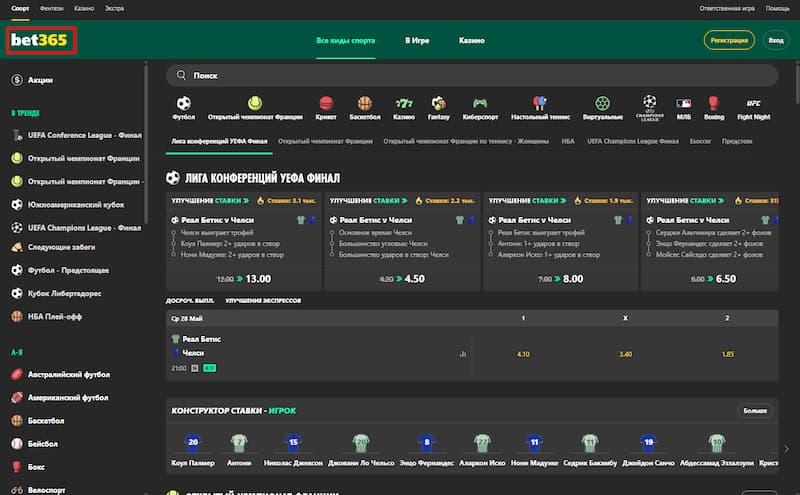The width and height of the screenshot is (800, 495).
Task: Open the Футбол sport icon
Action: click(x=184, y=108)
